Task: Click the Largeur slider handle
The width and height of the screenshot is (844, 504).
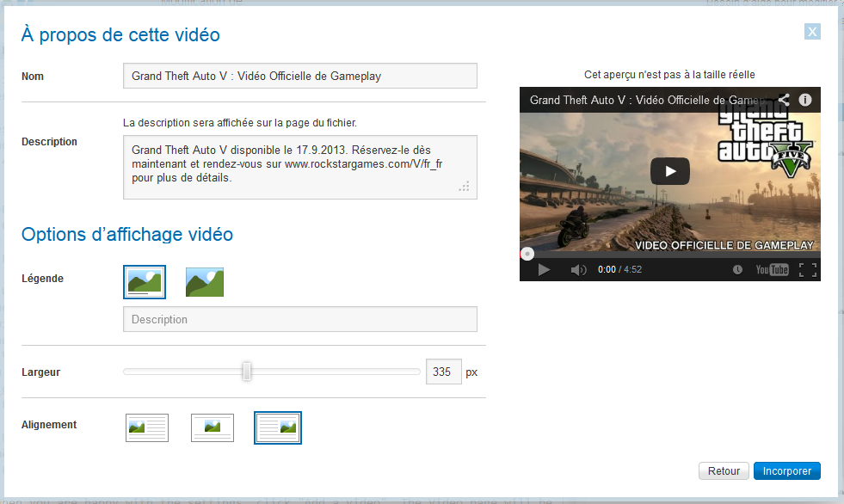Action: click(247, 372)
